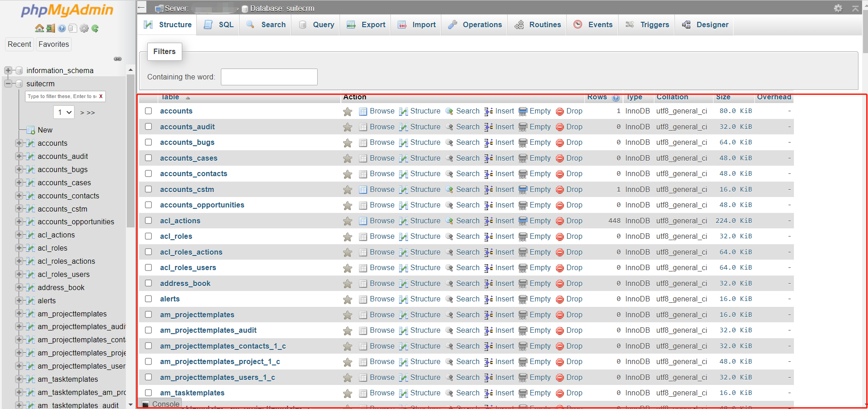Click Empty icon for am_tasktemplates row
The height and width of the screenshot is (409, 868).
[523, 393]
